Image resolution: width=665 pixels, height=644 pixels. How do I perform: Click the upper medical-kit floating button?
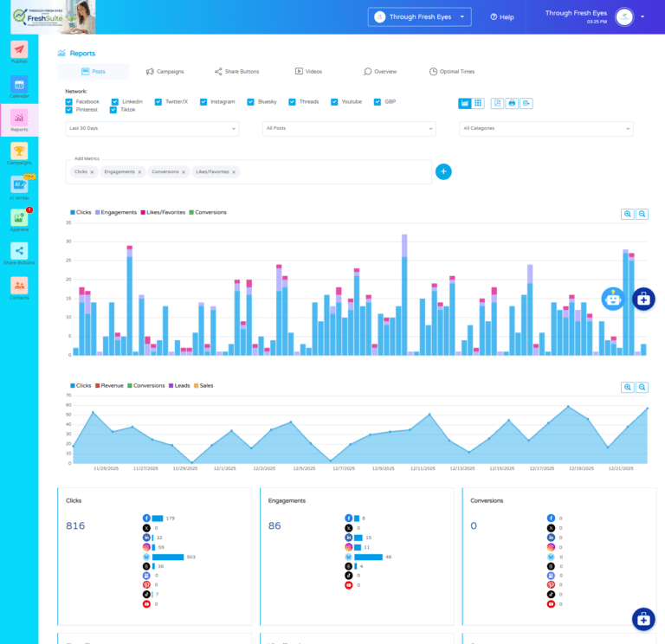[x=643, y=299]
